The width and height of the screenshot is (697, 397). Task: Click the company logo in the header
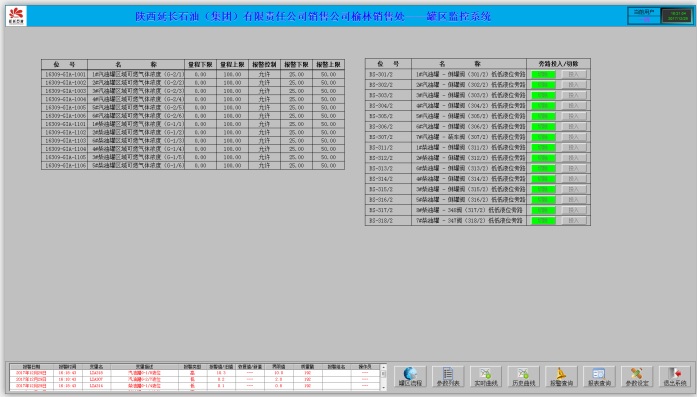tap(16, 16)
